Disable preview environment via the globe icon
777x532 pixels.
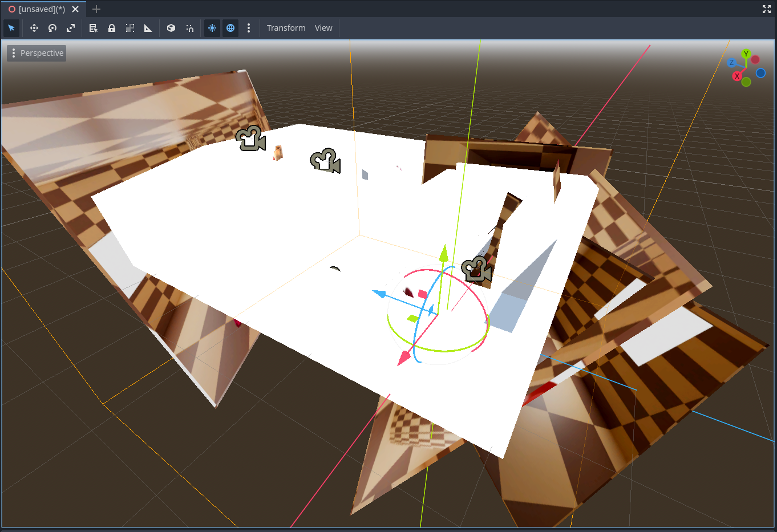(230, 28)
